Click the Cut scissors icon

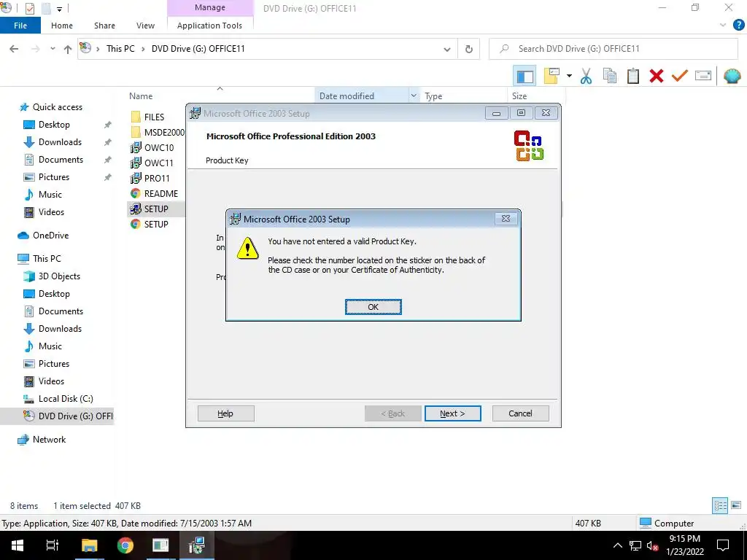click(586, 76)
